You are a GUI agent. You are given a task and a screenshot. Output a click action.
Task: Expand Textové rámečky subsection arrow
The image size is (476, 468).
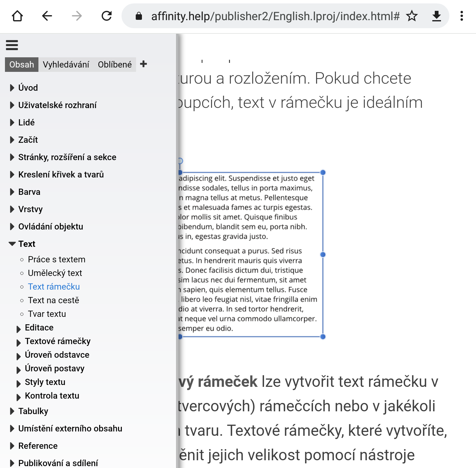[19, 343]
